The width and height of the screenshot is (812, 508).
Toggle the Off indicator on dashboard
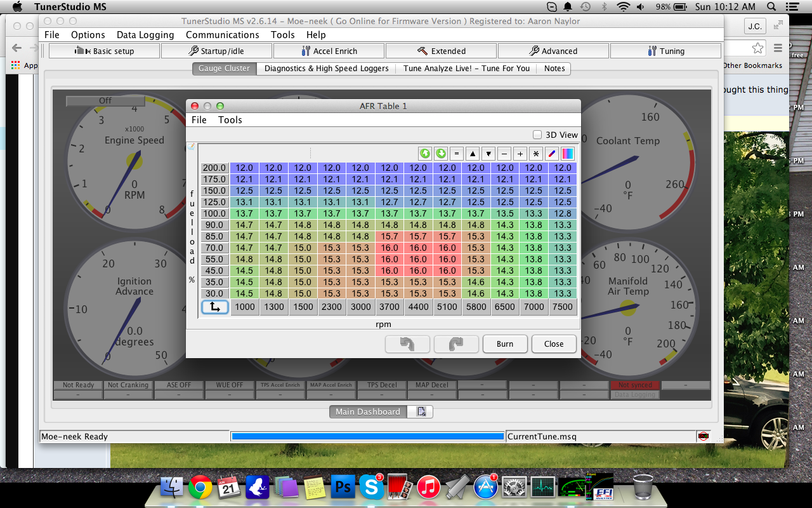coord(105,100)
